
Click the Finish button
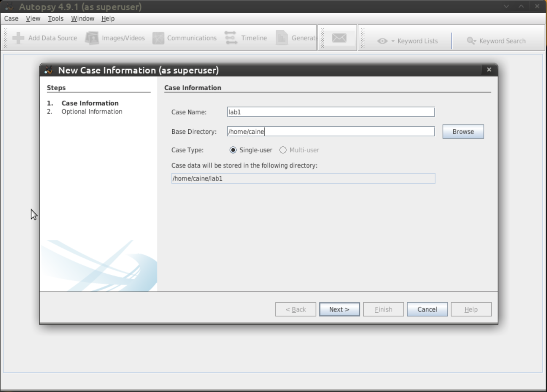(383, 309)
